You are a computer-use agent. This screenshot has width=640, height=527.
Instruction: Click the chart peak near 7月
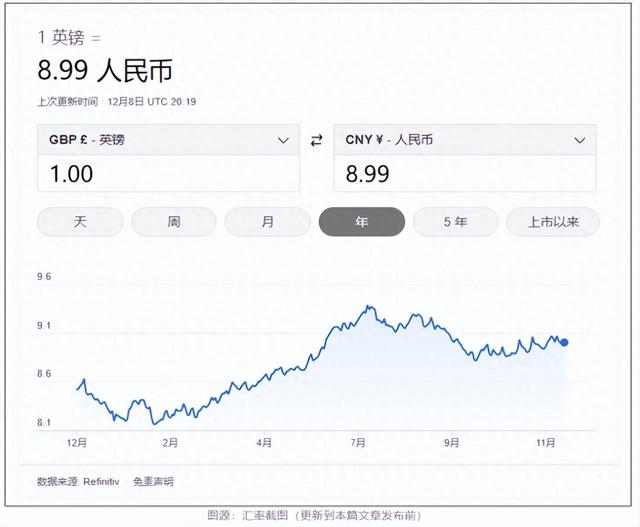(x=369, y=307)
